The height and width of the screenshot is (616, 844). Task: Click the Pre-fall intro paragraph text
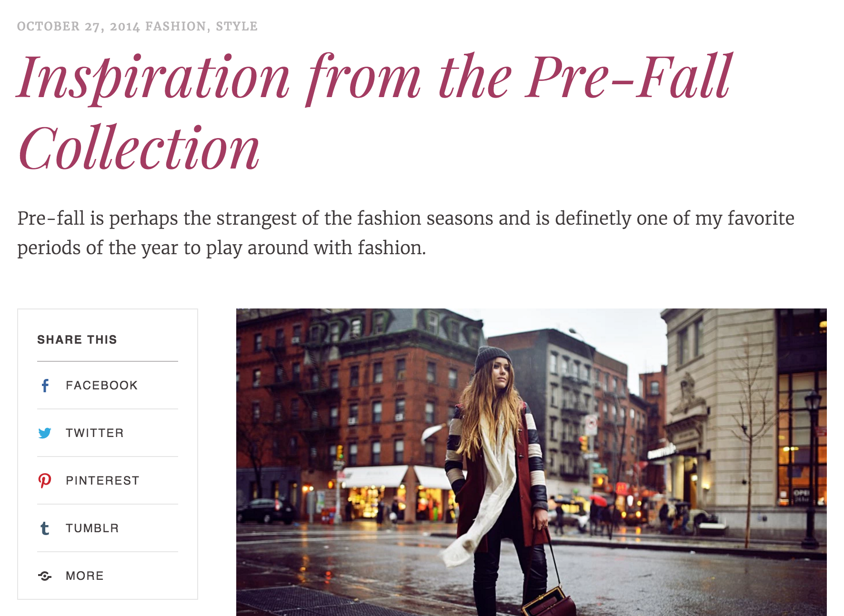(x=405, y=233)
